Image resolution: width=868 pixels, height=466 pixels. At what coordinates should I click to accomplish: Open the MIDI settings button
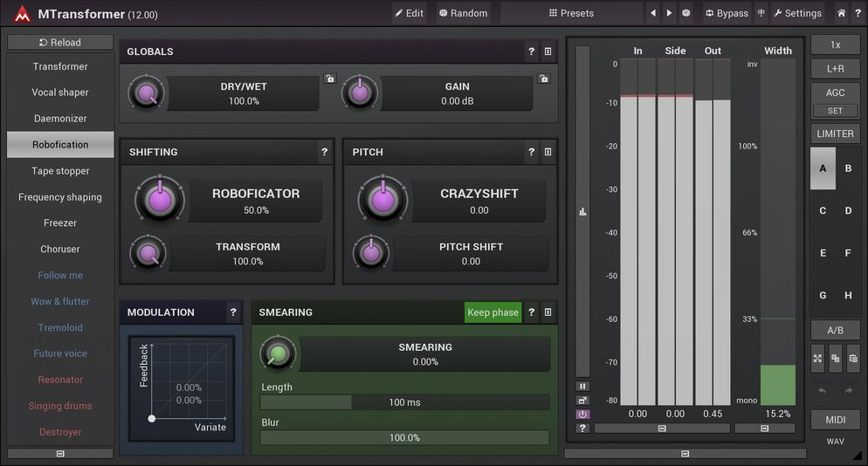point(836,420)
